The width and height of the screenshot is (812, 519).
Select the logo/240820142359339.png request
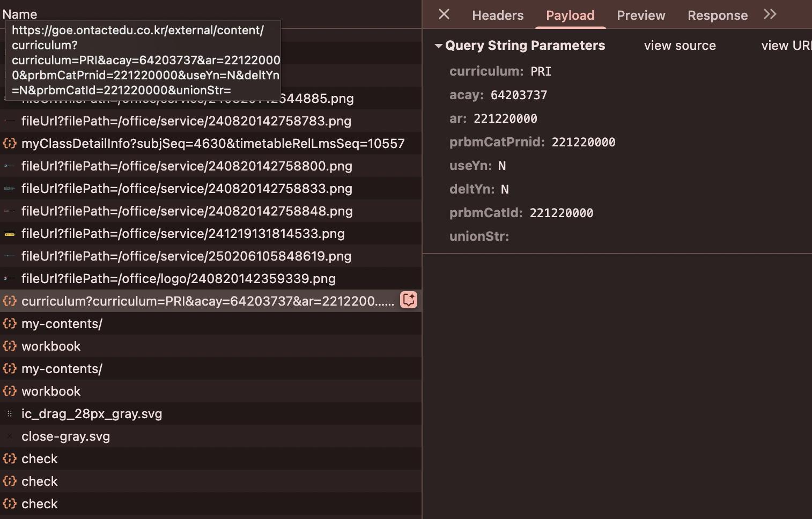point(178,279)
